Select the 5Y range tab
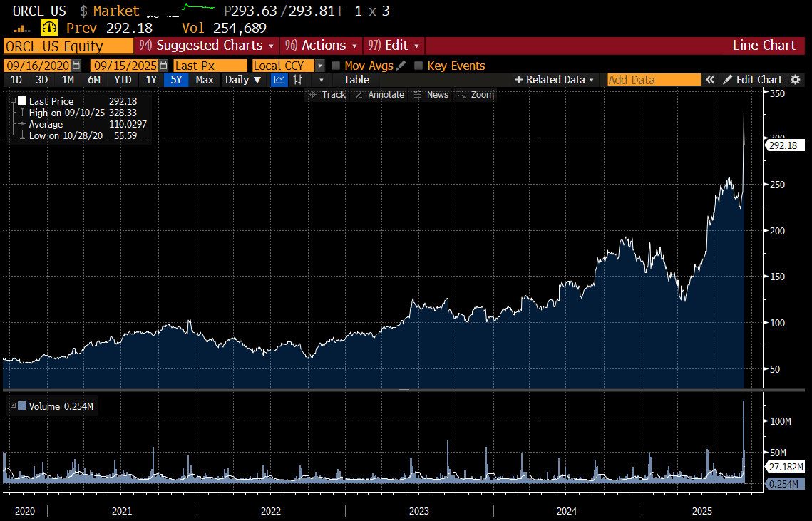812x521 pixels. click(176, 80)
